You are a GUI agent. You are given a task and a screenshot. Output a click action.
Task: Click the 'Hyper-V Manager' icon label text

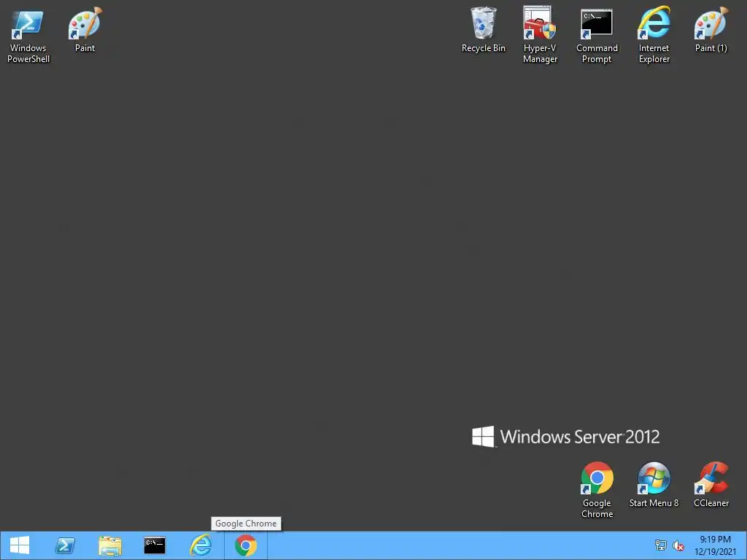(x=540, y=53)
